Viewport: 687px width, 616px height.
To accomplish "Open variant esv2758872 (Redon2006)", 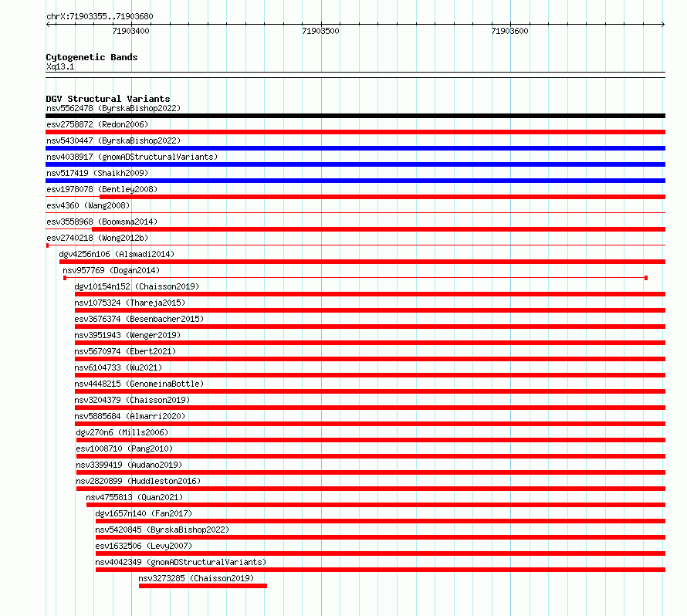I will point(97,124).
